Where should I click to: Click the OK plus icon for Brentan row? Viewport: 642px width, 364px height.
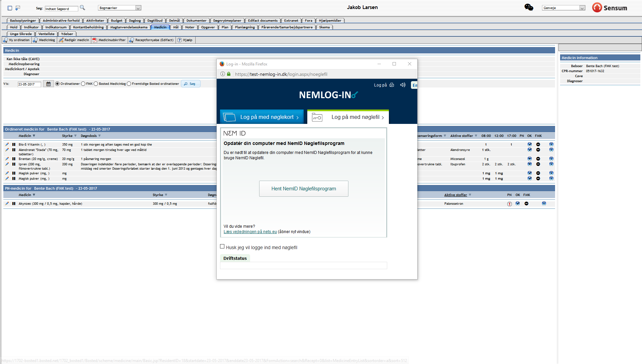pos(530,159)
